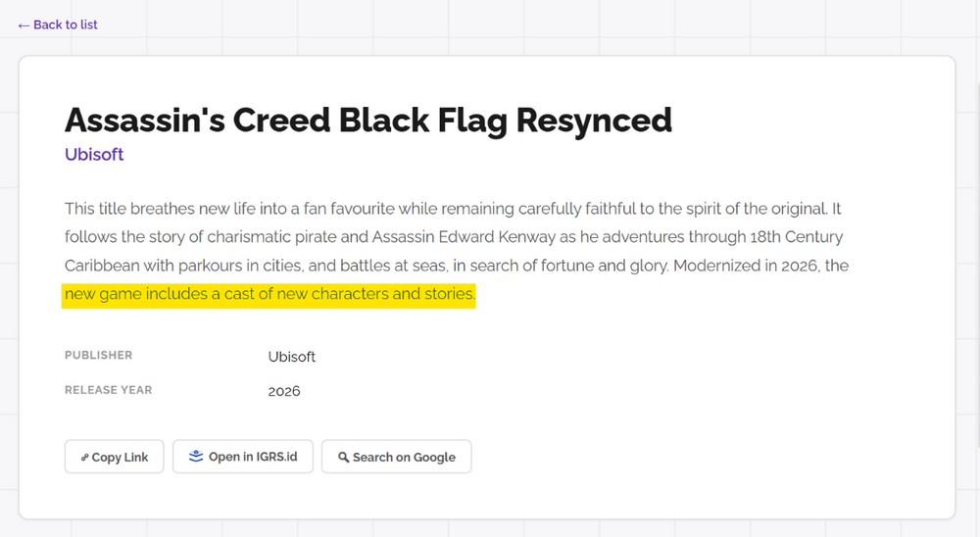980x537 pixels.
Task: Click the Assassin's Creed Black Flag Resynced title
Action: tap(367, 120)
